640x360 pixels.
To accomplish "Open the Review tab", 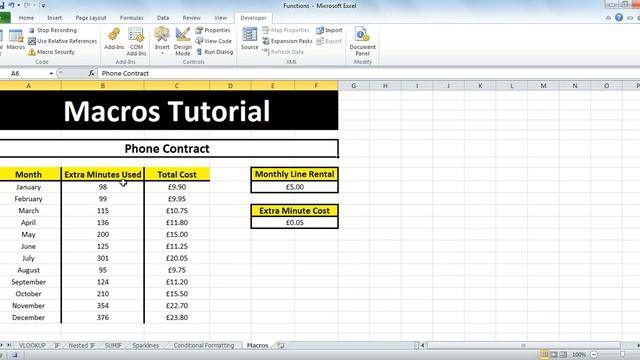I will (191, 18).
